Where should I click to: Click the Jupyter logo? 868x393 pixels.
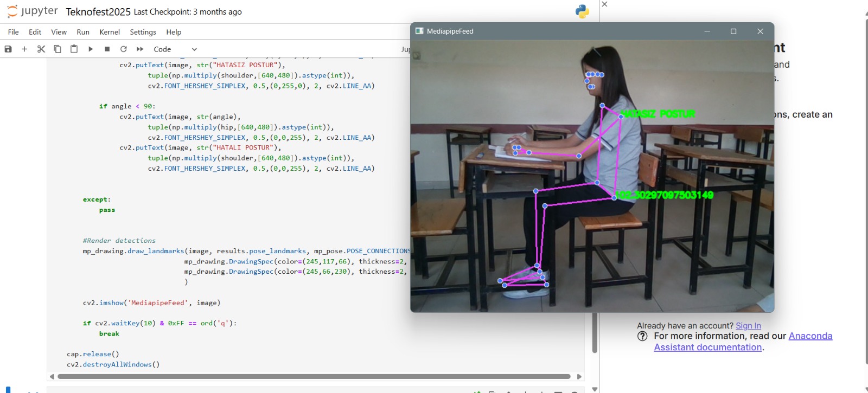pyautogui.click(x=33, y=11)
